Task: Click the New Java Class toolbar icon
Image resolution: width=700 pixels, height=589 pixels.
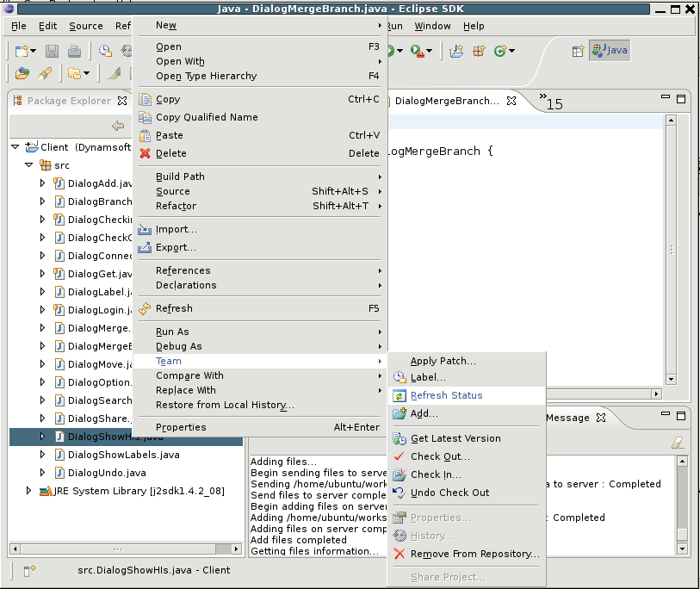Action: tap(499, 51)
